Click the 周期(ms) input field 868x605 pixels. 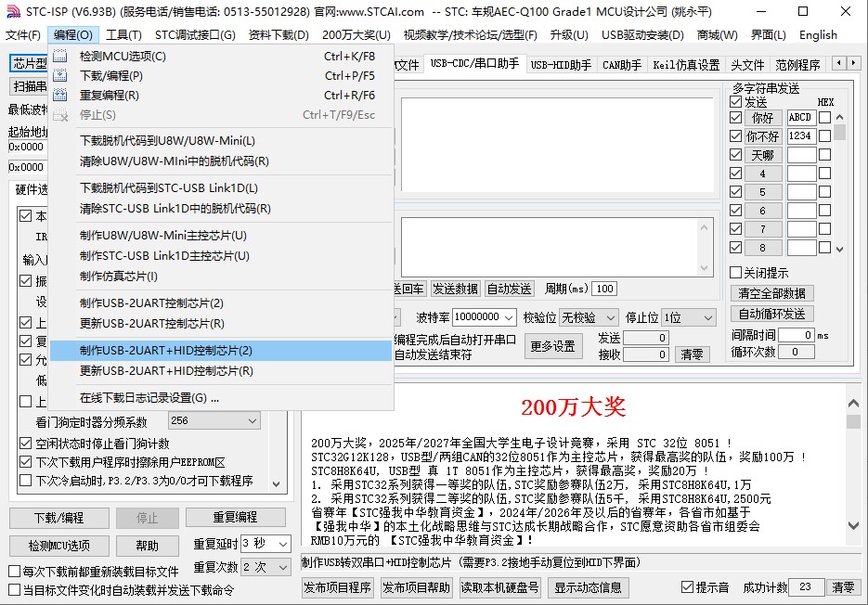coord(604,289)
